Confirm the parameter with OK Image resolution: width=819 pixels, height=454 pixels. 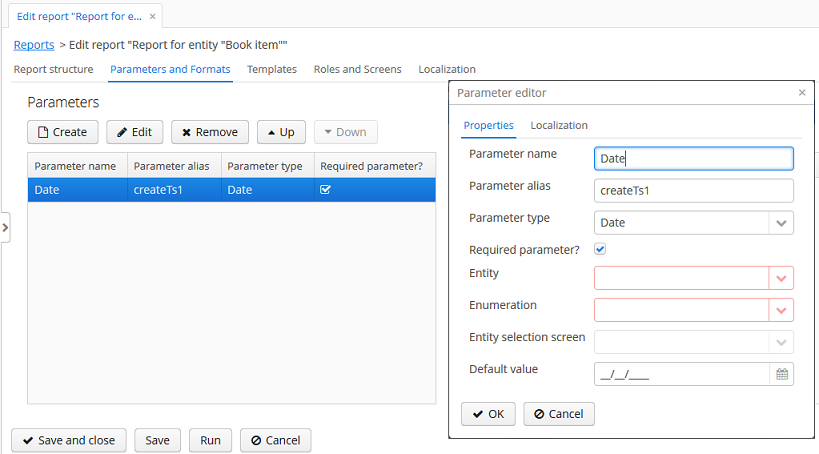[488, 414]
